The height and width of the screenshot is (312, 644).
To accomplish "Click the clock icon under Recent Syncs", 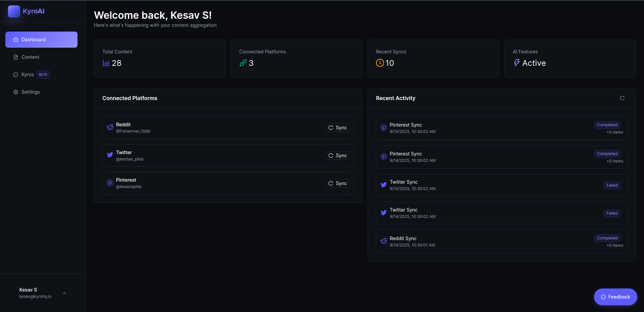I will click(380, 63).
